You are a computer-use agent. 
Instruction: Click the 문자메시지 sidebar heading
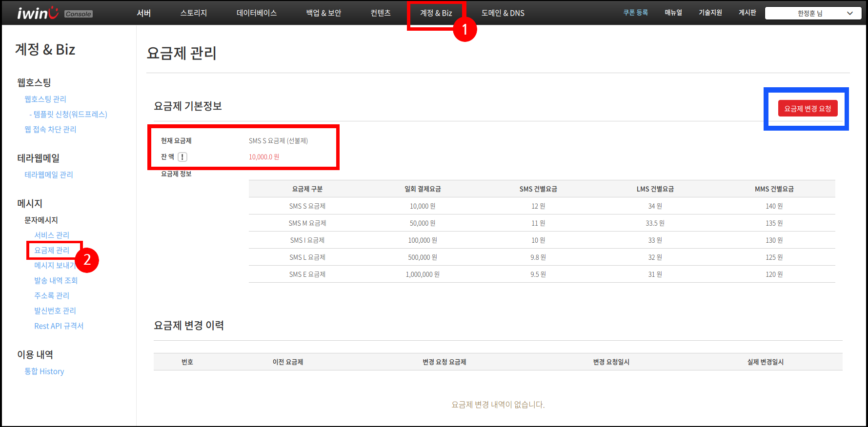[41, 220]
